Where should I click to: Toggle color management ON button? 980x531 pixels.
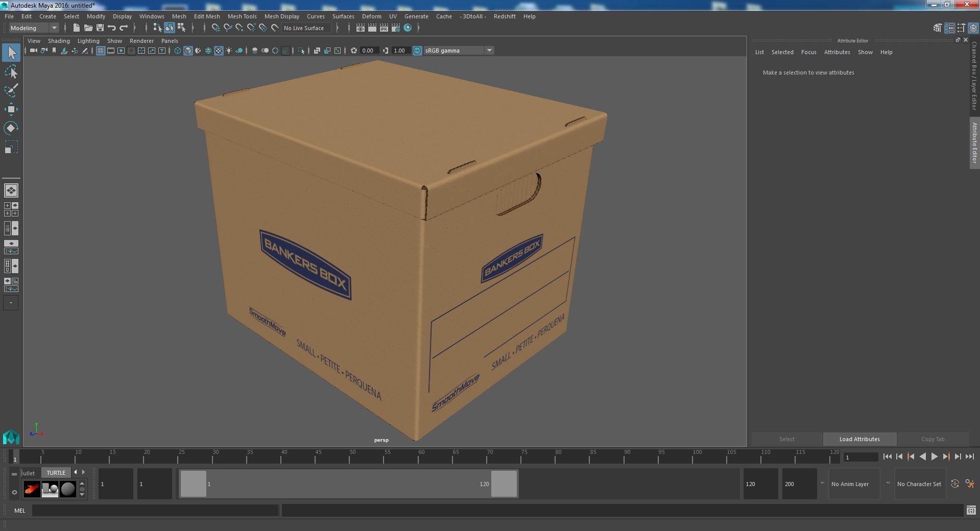(417, 51)
